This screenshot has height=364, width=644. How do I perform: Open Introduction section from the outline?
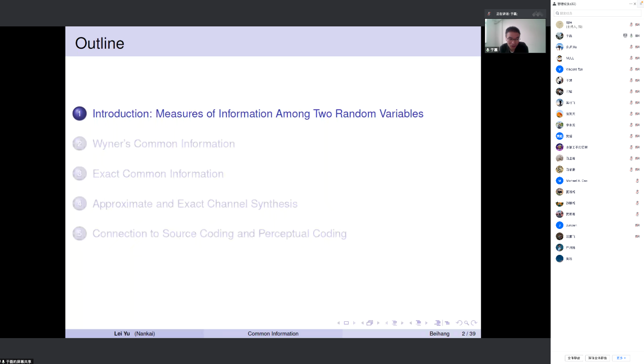pyautogui.click(x=257, y=114)
